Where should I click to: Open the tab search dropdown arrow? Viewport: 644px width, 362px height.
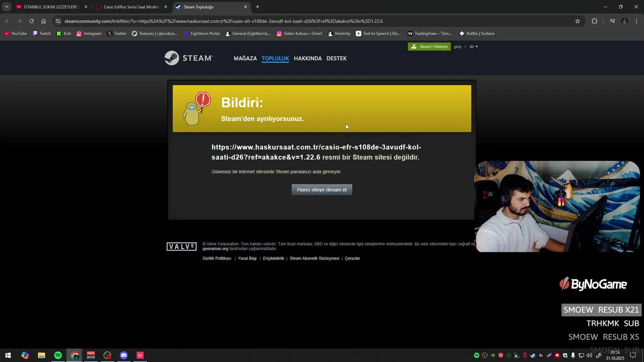pos(7,7)
